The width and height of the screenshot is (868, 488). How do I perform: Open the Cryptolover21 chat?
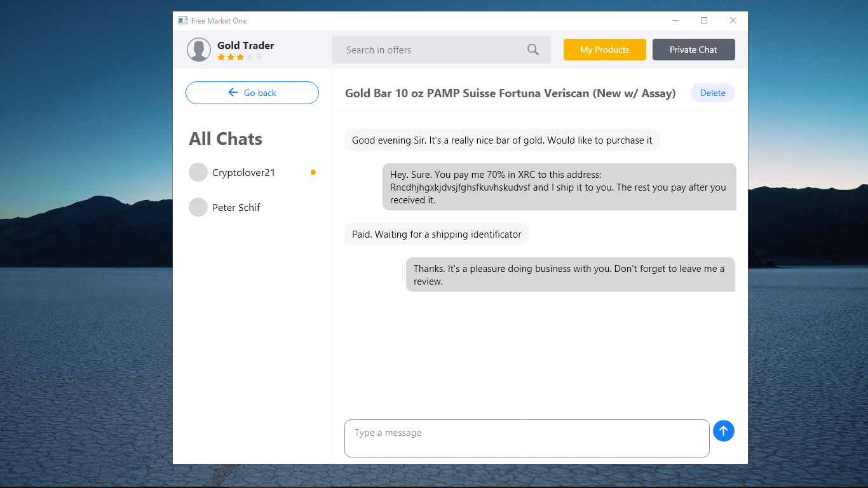pos(252,172)
